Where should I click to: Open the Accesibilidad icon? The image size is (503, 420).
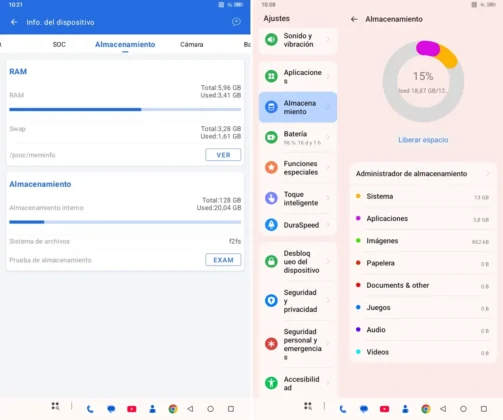tap(271, 383)
